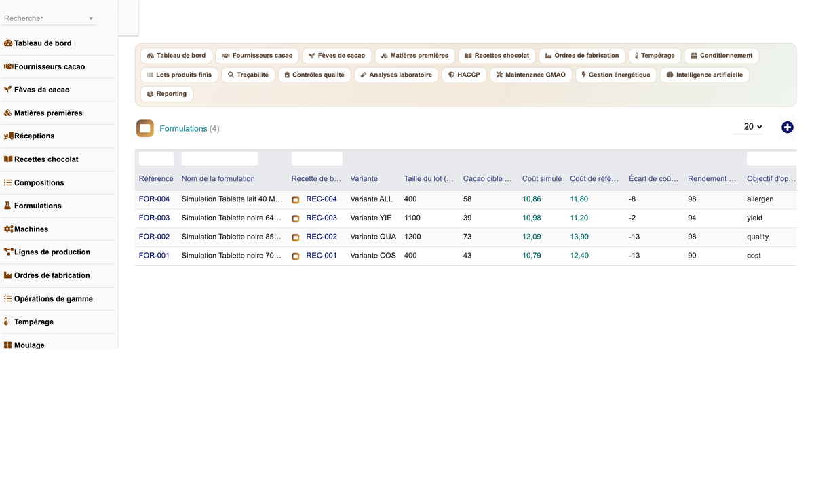Click the Fèves de cacao top shortcut
Viewport: 814px width, 504px height.
337,56
